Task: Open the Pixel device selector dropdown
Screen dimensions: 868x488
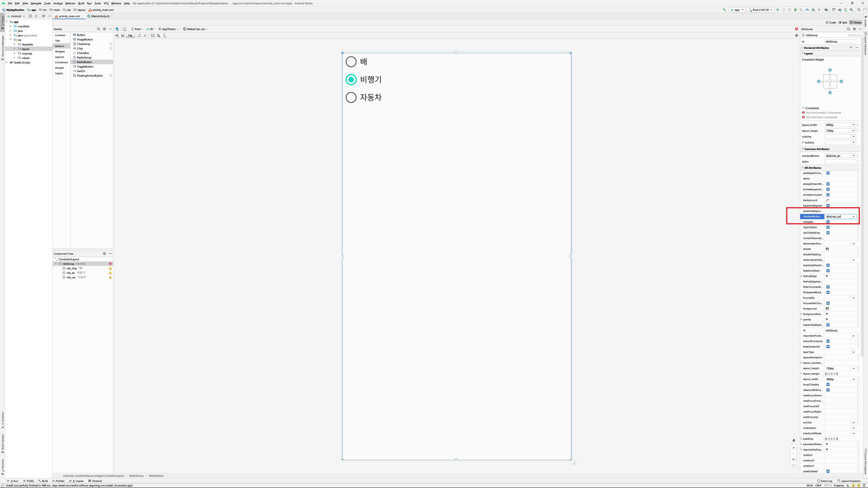Action: (137, 29)
